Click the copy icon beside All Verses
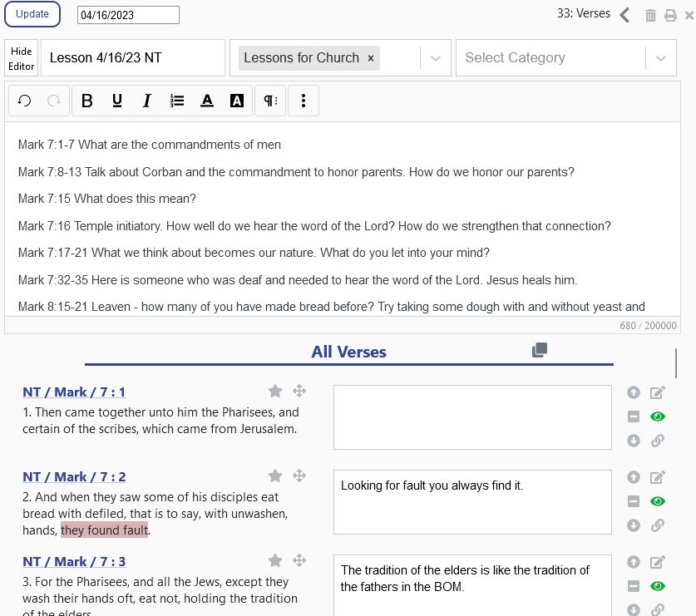696x616 pixels. 540,350
